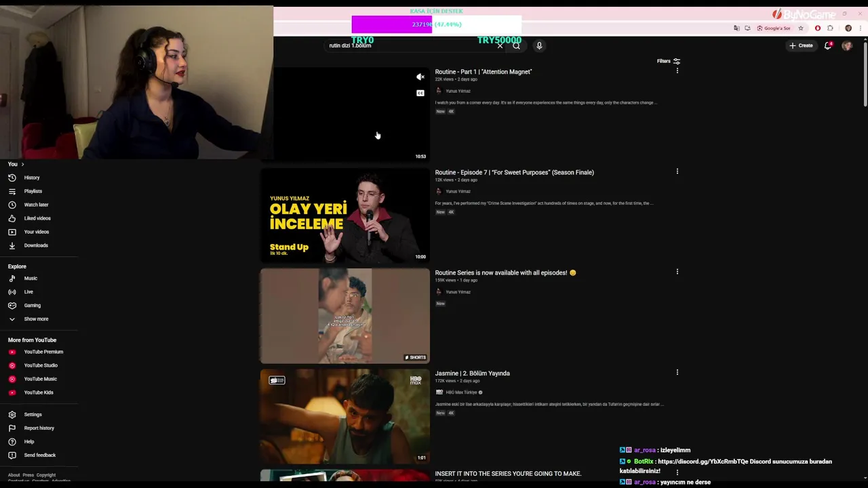Open the About footer link

[x=14, y=475]
